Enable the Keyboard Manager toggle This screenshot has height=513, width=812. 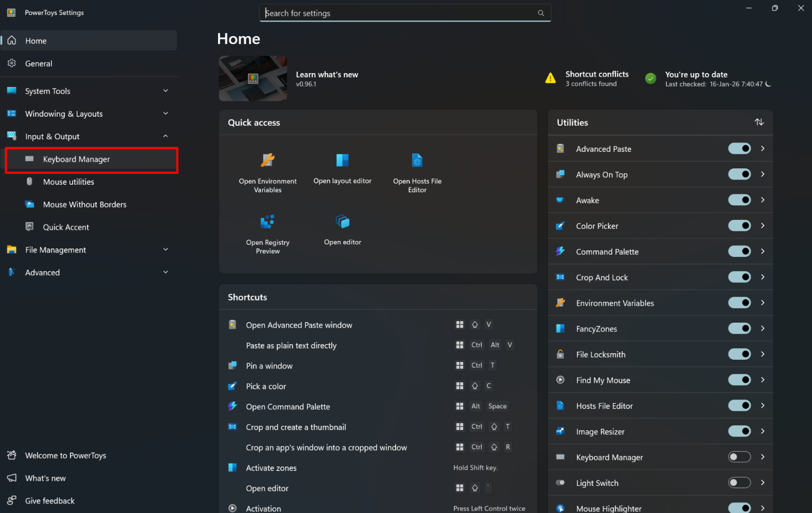coord(739,457)
